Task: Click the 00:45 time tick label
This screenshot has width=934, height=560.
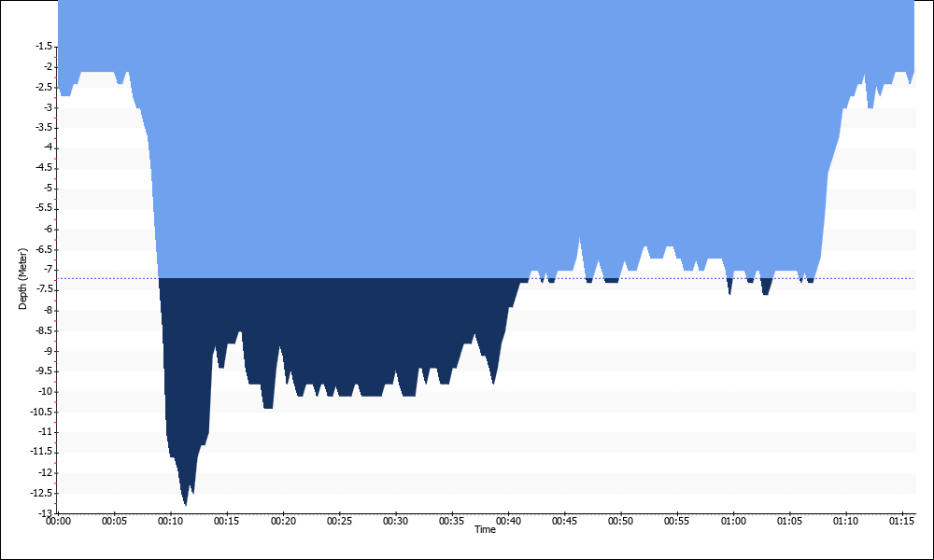Action: coord(565,522)
